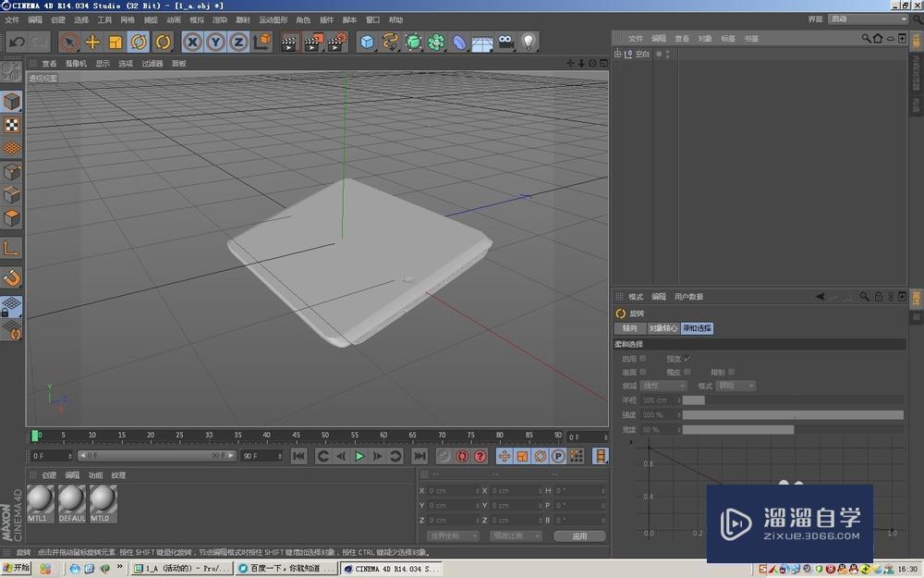This screenshot has width=924, height=578.
Task: Open the 衰减 falloff dropdown showing 线性
Action: [x=663, y=386]
